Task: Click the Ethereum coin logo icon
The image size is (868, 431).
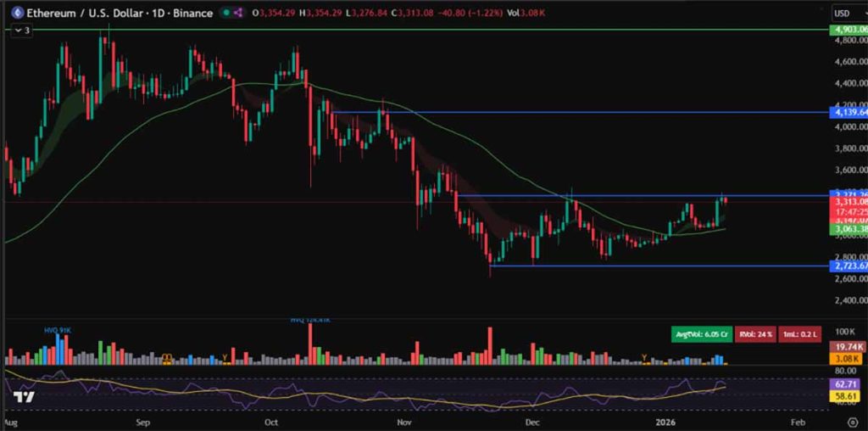Action: [16, 13]
